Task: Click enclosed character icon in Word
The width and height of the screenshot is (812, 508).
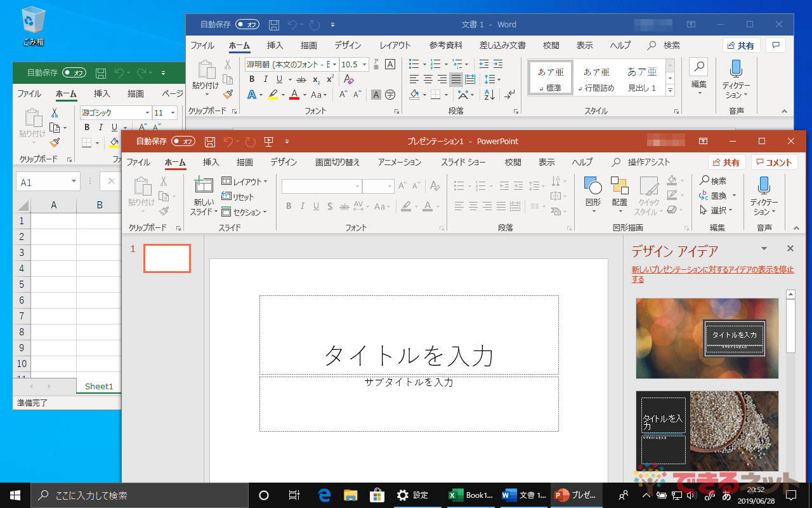Action: pyautogui.click(x=390, y=95)
